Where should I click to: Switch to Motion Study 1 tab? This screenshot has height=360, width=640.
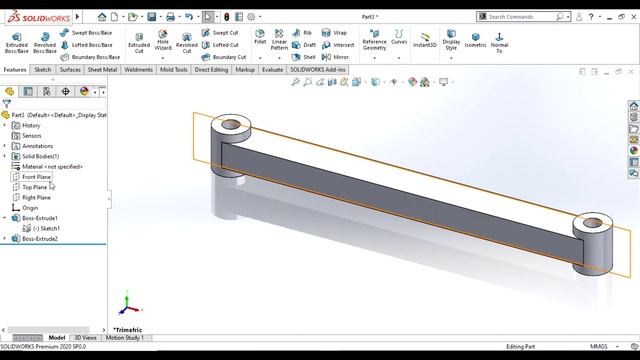125,338
